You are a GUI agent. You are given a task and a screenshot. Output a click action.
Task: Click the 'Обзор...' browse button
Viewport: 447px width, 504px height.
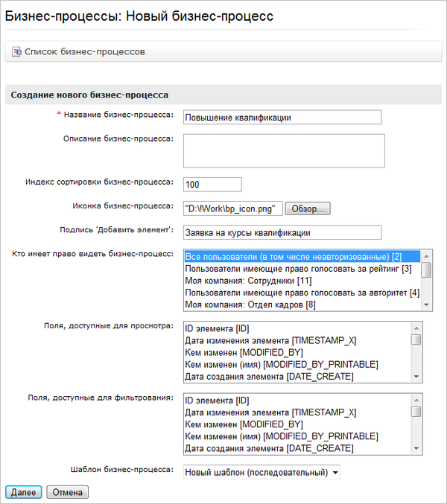307,208
